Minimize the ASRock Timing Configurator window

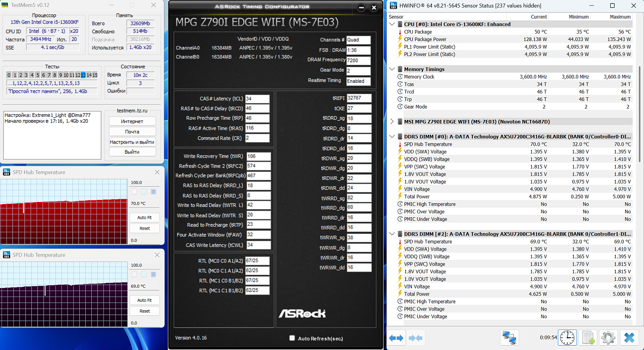pos(361,8)
